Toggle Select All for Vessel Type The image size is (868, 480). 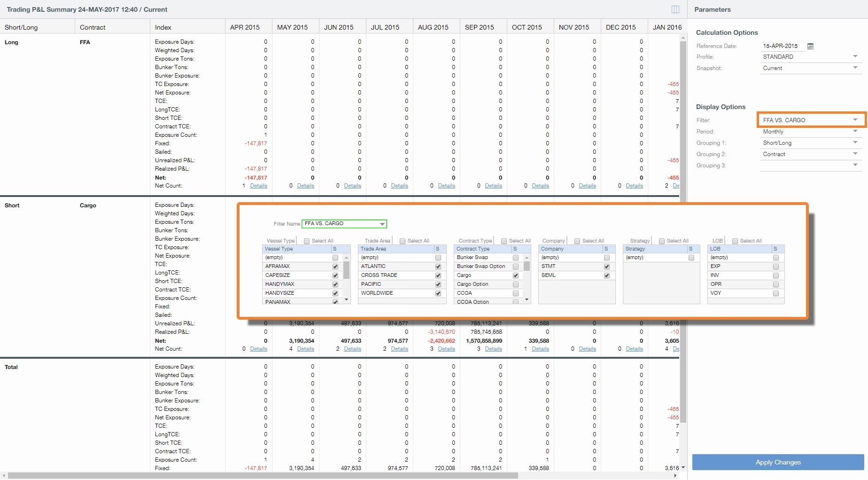[x=306, y=240]
